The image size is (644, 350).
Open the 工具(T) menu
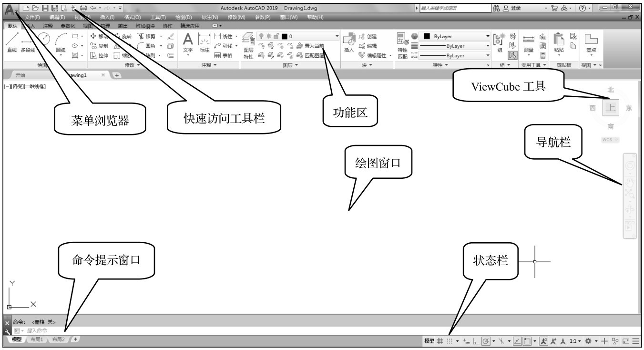(158, 18)
